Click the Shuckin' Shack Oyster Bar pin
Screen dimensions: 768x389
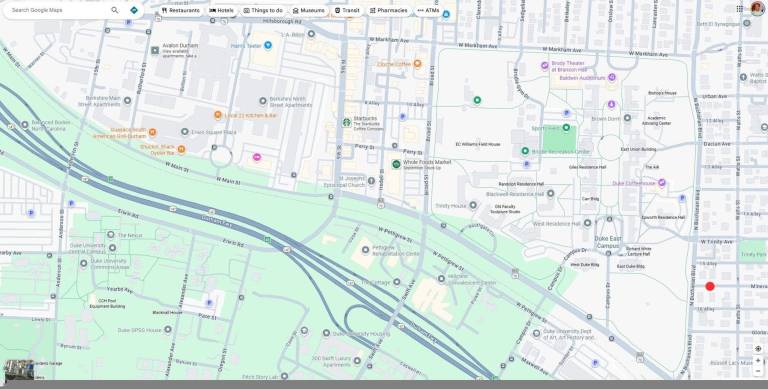pyautogui.click(x=181, y=149)
